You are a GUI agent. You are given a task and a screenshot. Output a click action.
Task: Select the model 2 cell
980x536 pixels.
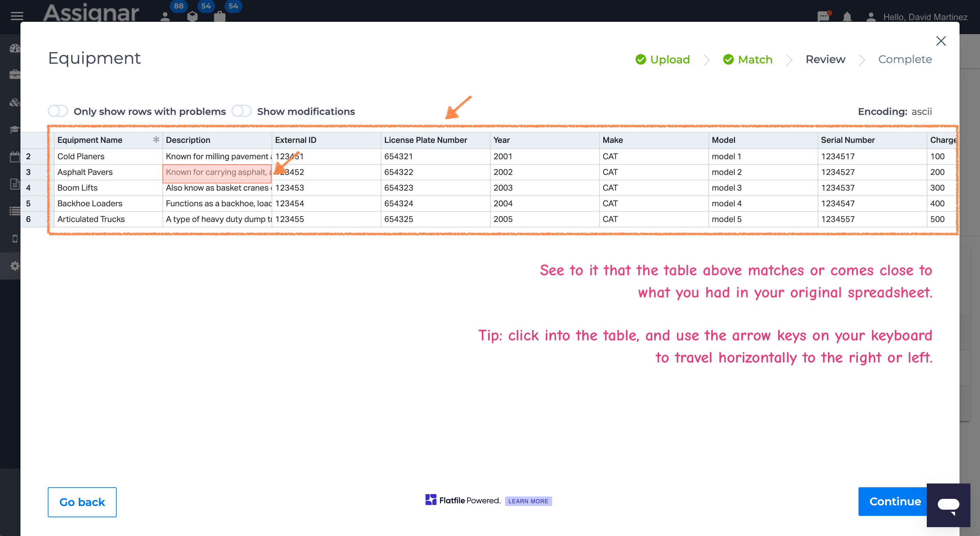pos(763,172)
